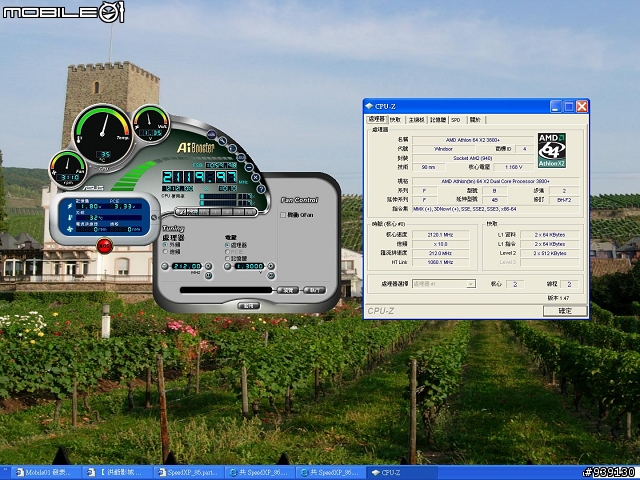This screenshot has width=640, height=480.
Task: Click the instruction set MMX, SSE field
Action: tap(496, 209)
